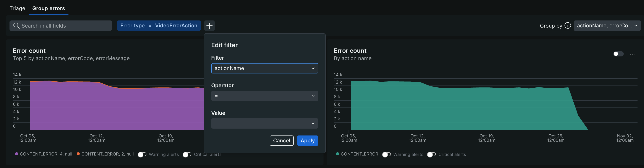
Task: Expand the Group by attributes dropdown
Action: 607,26
